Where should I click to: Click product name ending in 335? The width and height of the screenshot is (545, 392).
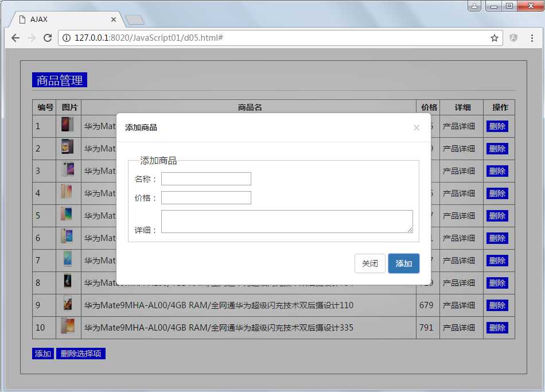point(219,328)
